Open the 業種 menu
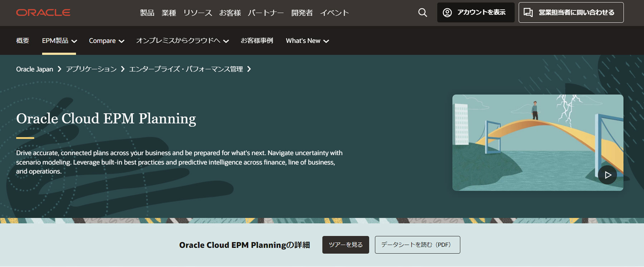644x267 pixels. 169,13
